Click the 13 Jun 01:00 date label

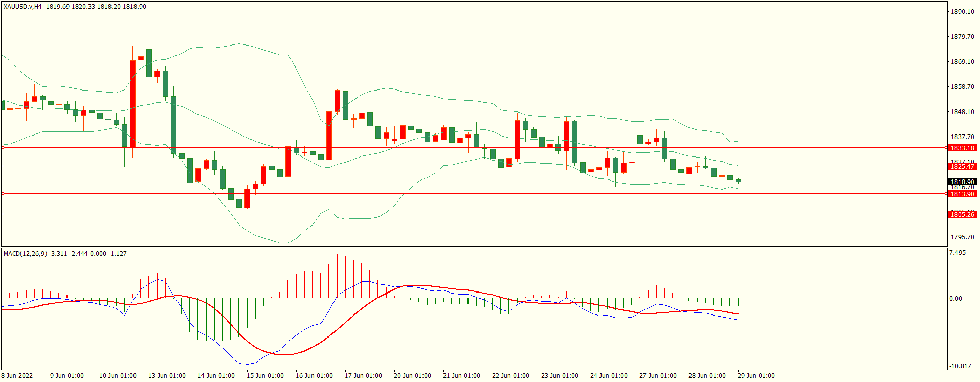167,376
